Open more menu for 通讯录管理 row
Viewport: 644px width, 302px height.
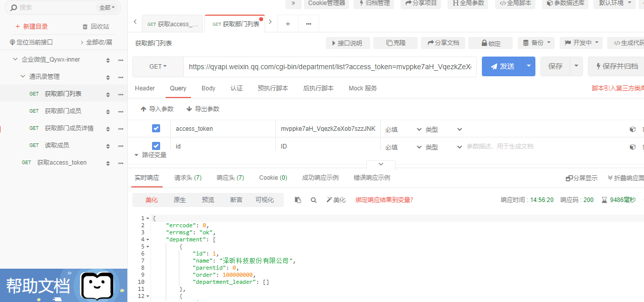click(121, 77)
